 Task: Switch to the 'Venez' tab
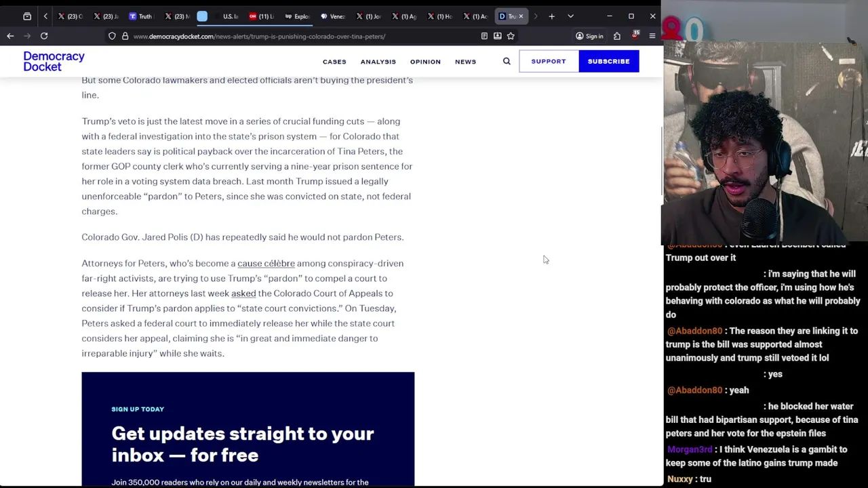click(x=332, y=16)
